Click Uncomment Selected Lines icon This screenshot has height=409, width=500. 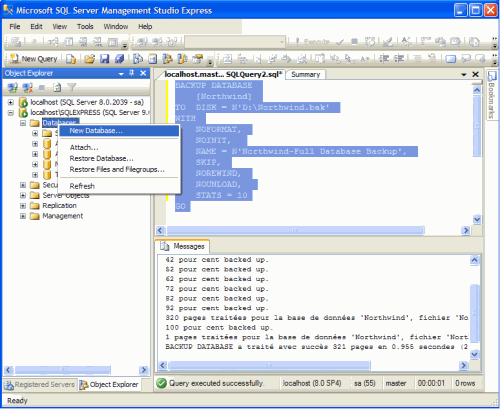[x=432, y=59]
